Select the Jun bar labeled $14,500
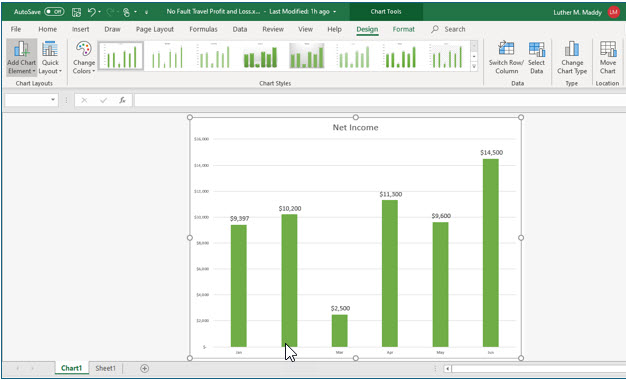Screen dimensions: 626x380 [x=491, y=253]
